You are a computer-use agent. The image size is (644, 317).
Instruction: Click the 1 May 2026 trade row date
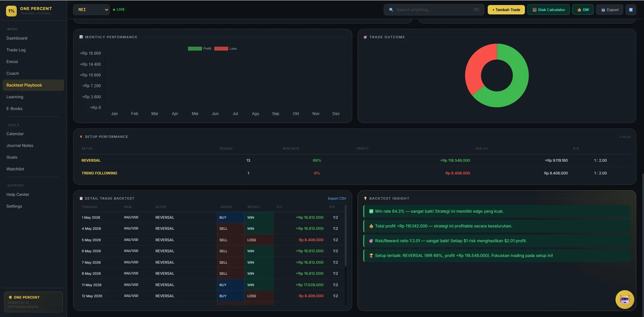[x=91, y=217]
